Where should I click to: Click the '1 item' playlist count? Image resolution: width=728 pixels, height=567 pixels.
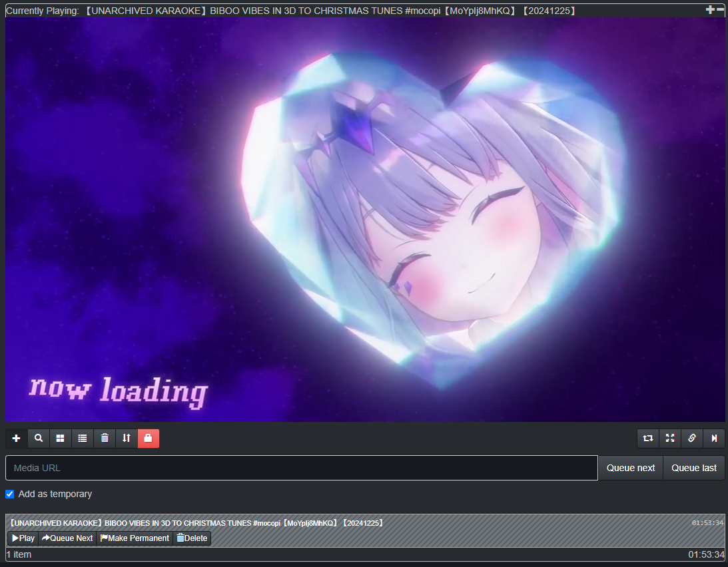[x=19, y=554]
